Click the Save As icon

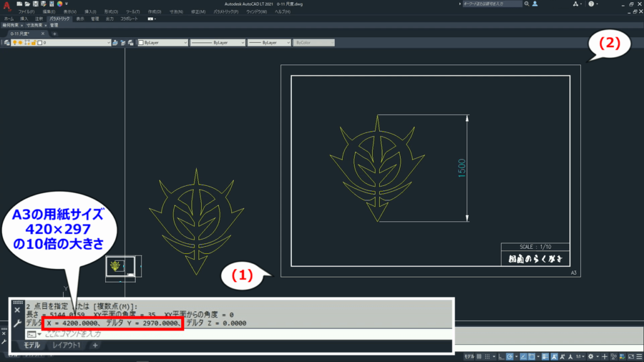point(43,4)
